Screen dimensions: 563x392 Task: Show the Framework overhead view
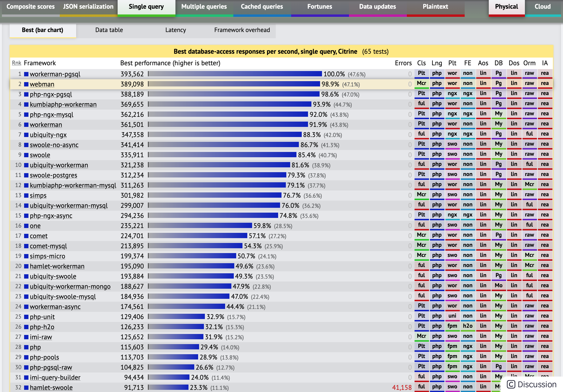point(242,30)
